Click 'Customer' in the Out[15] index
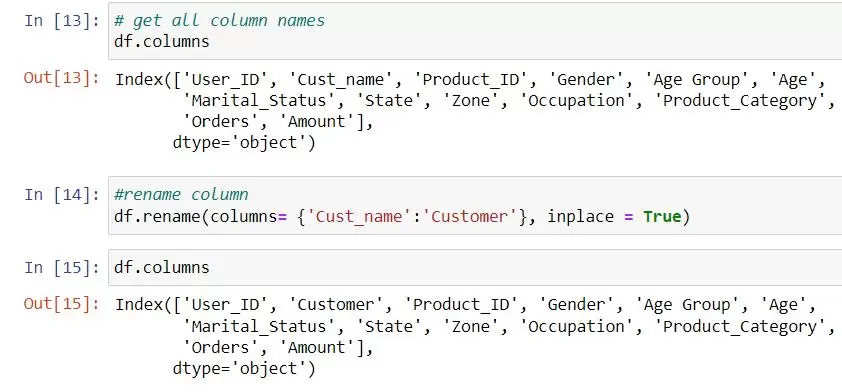The width and height of the screenshot is (842, 392). point(336,305)
